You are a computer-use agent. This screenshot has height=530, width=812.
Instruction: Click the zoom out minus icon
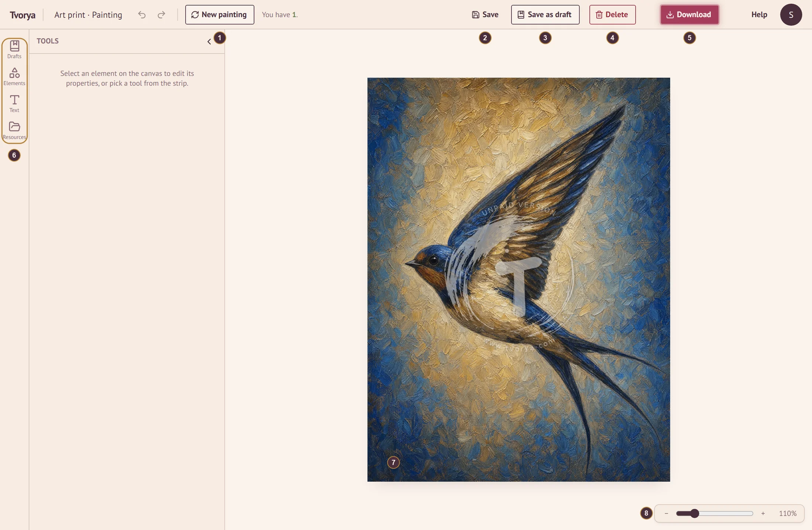click(666, 513)
